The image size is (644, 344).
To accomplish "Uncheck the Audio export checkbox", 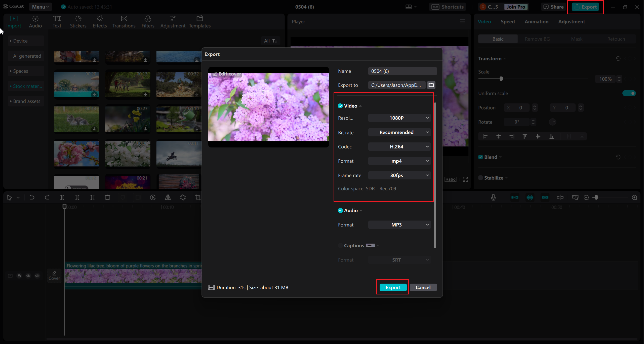I will pos(340,210).
